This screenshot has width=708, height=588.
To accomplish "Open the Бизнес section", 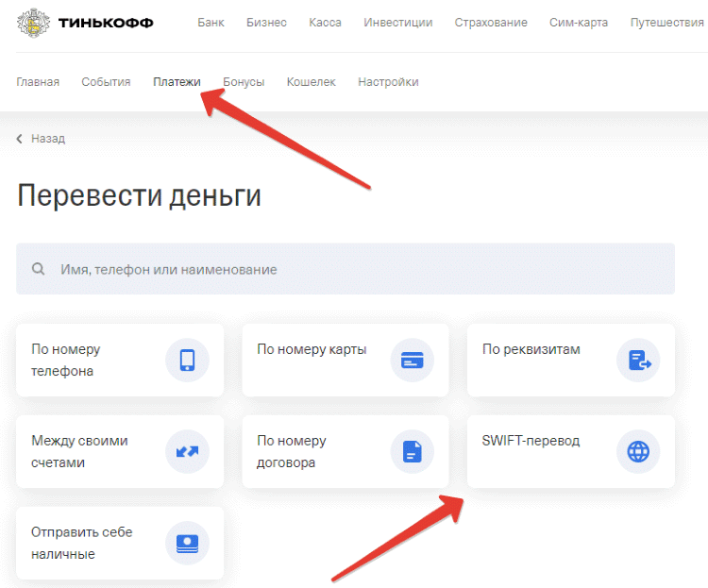I will 266,23.
